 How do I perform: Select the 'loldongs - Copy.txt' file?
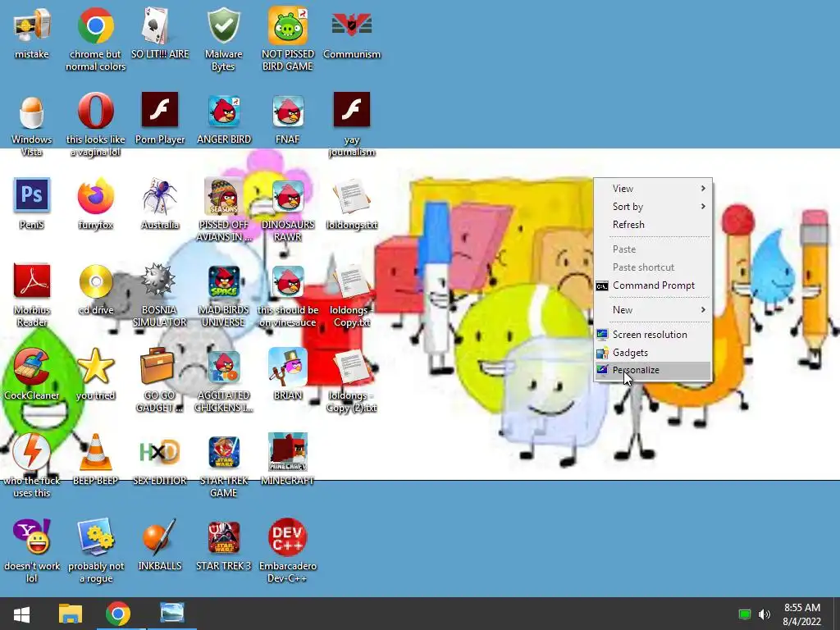coord(351,281)
